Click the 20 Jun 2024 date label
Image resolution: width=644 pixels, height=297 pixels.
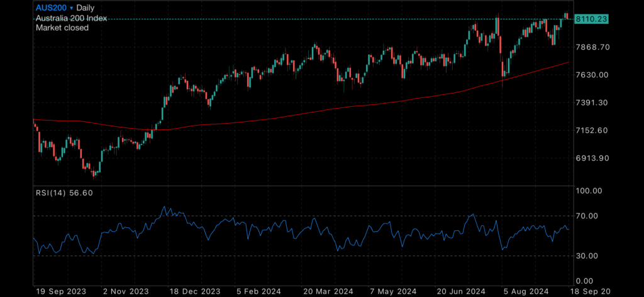tap(462, 291)
